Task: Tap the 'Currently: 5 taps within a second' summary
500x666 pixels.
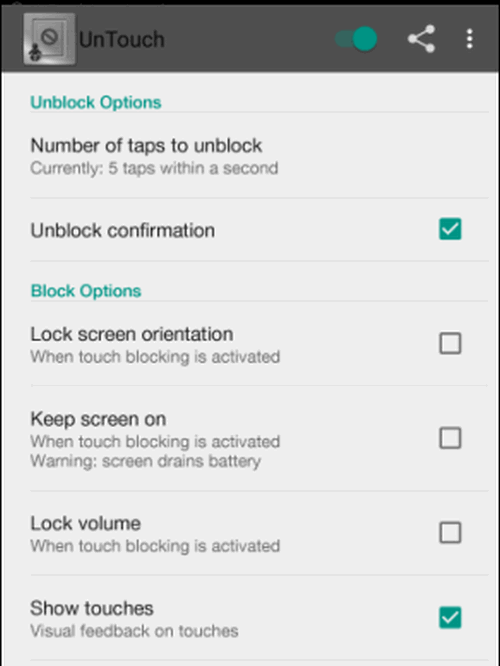Action: [x=154, y=169]
